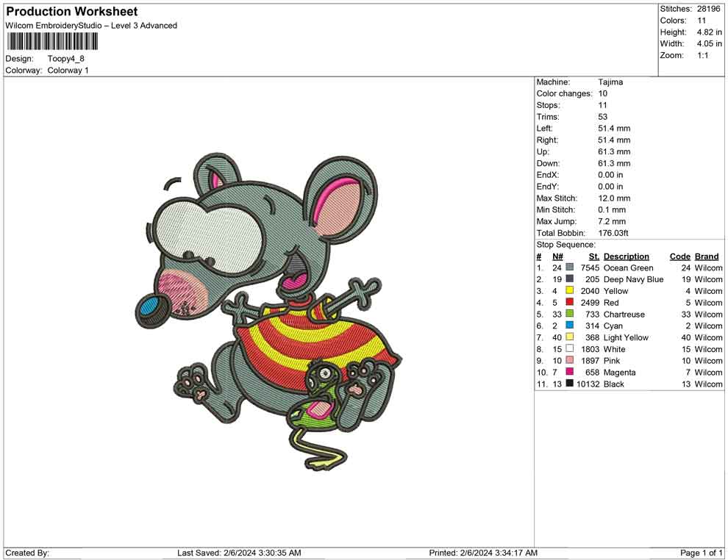Screen dimensions: 728x560
Task: Click the 'Brand' column header
Action: pyautogui.click(x=707, y=256)
